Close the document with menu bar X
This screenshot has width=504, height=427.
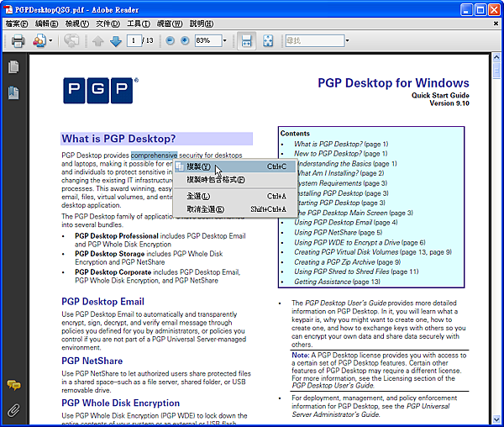coord(496,24)
